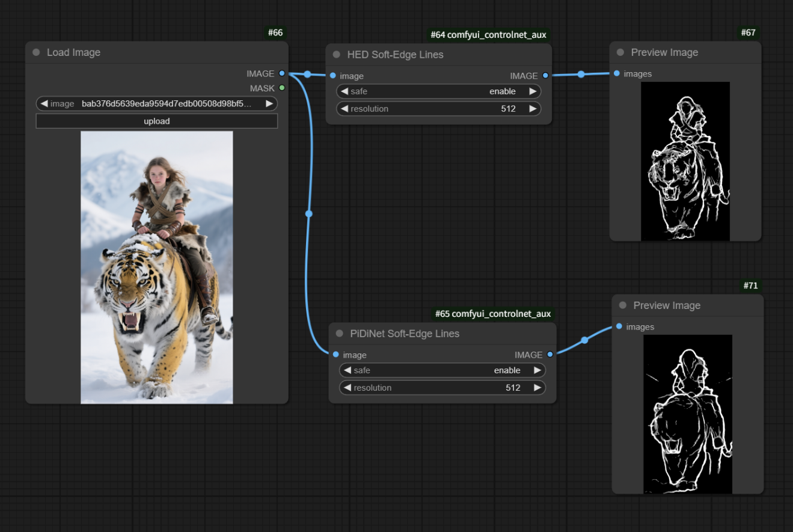Click the green MASK output port
The image size is (793, 532).
pos(282,88)
